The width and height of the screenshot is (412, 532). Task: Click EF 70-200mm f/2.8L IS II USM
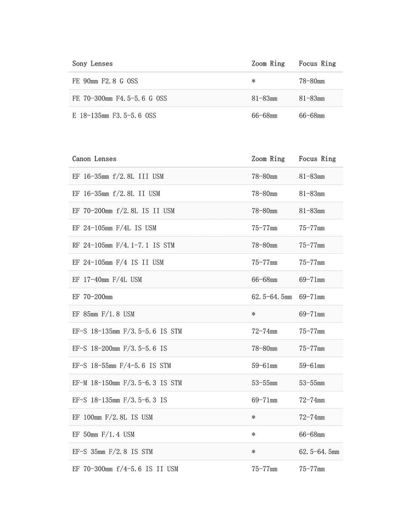[x=124, y=211]
